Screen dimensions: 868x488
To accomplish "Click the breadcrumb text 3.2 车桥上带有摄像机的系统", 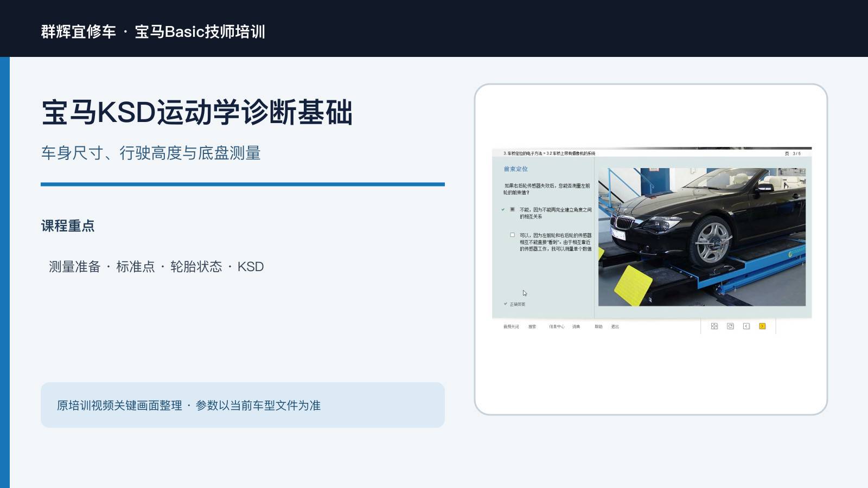I will (571, 153).
